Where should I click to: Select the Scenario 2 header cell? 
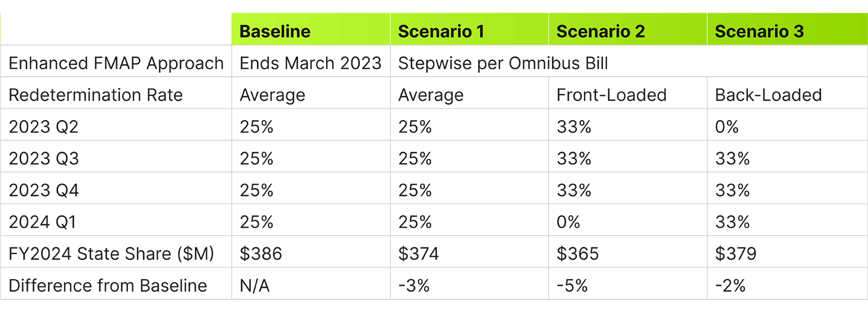(x=628, y=29)
